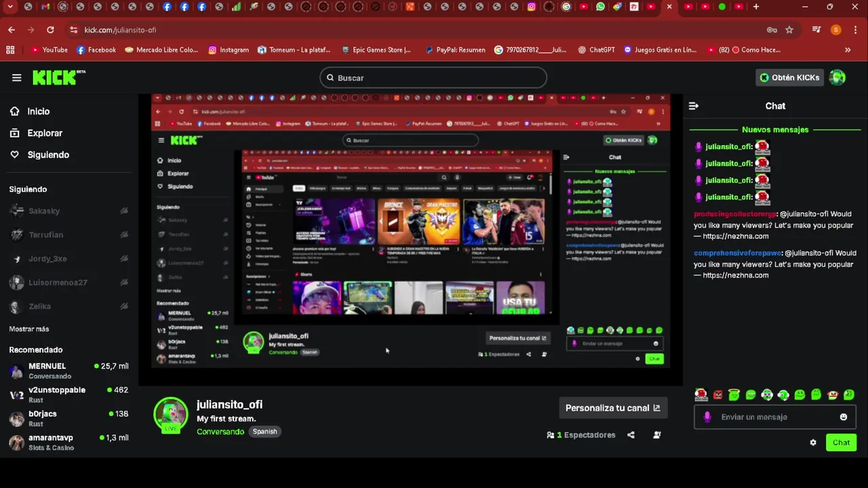
Task: Close the current active browser tab
Action: tap(669, 7)
